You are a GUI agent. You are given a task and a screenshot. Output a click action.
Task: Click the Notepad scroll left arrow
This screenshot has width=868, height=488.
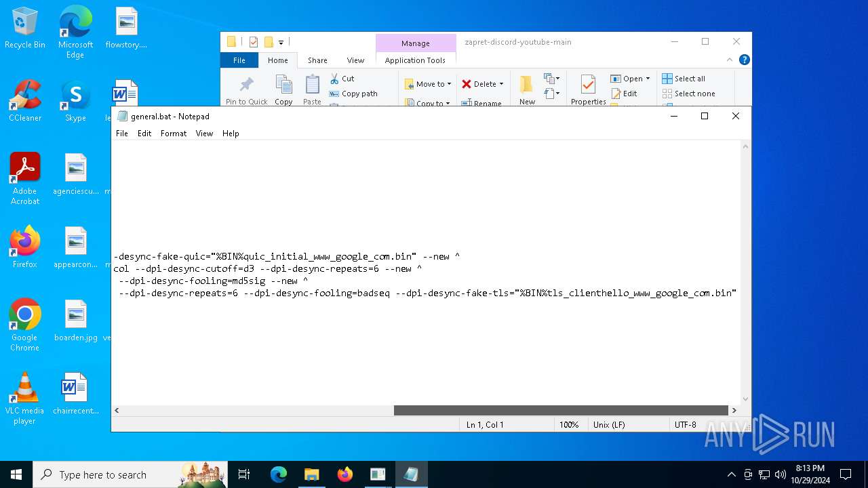(117, 410)
